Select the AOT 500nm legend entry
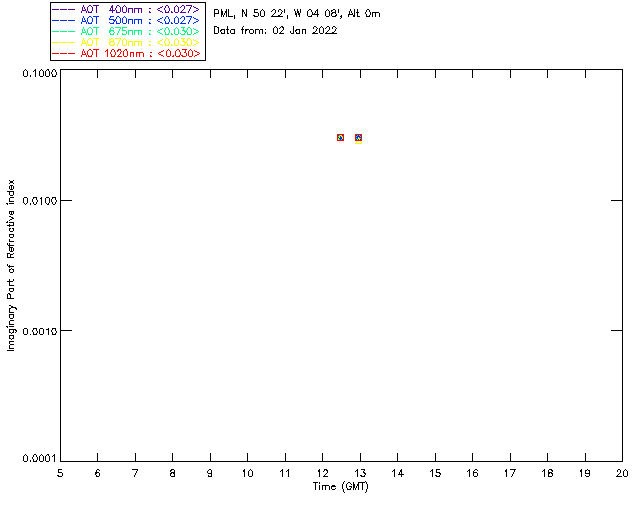Viewport: 640px width, 512px height. click(126, 20)
